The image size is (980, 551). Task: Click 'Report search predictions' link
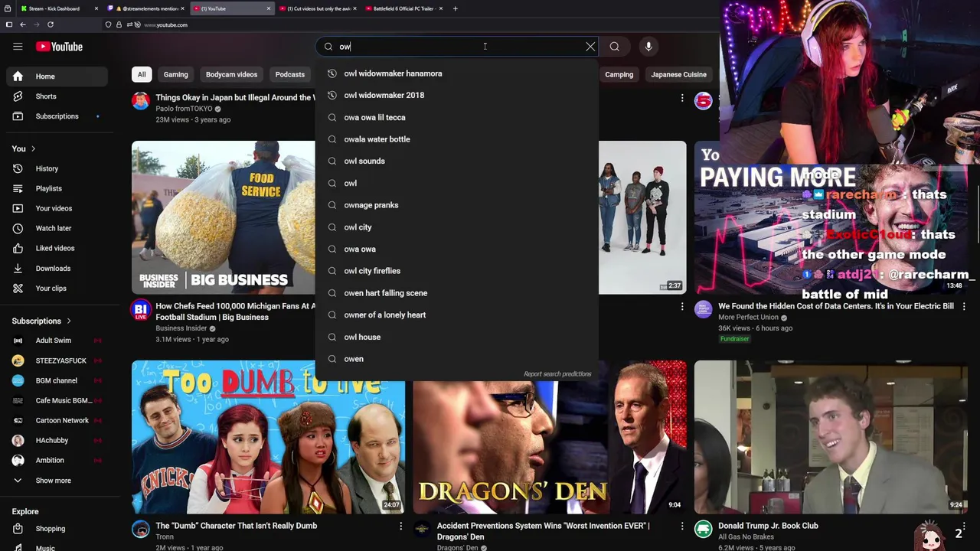click(557, 374)
